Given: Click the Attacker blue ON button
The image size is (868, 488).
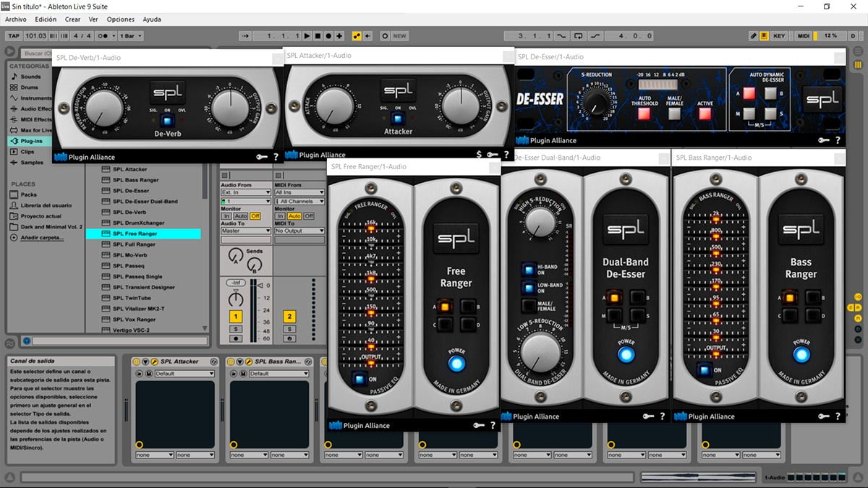Looking at the screenshot, I should tap(397, 120).
